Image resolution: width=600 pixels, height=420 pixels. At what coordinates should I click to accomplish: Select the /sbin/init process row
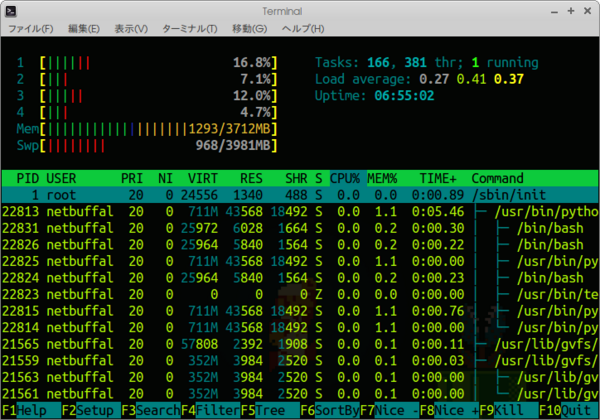pos(300,195)
